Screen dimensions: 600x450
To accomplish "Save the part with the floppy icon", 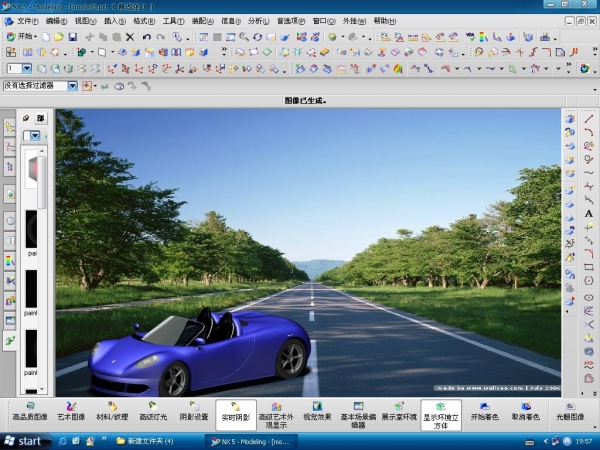I will [x=73, y=37].
